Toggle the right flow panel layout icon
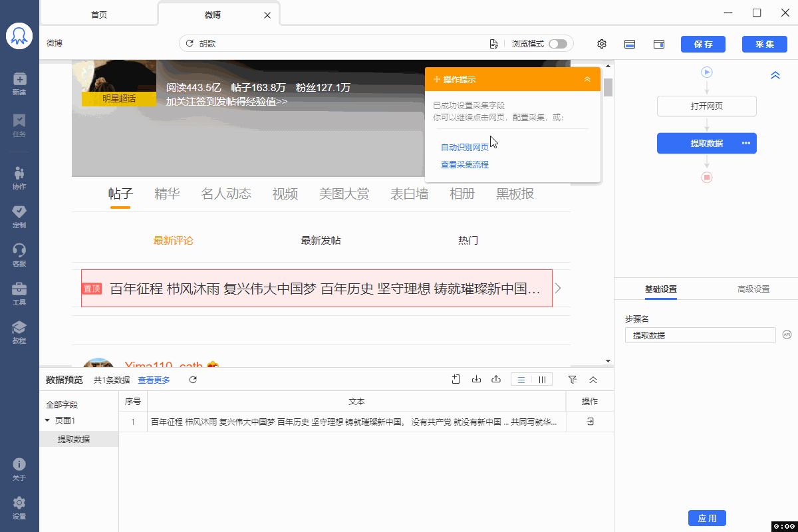Screen dimensions: 798x532 [659, 44]
